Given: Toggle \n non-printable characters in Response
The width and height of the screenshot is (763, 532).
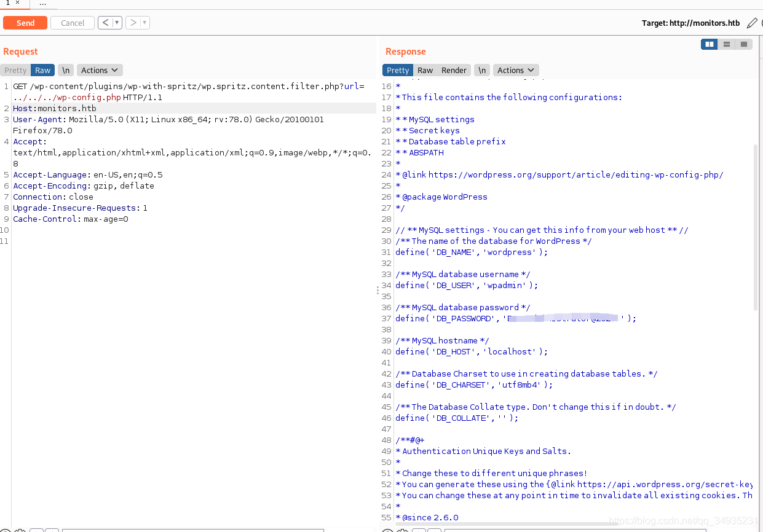Looking at the screenshot, I should [482, 70].
